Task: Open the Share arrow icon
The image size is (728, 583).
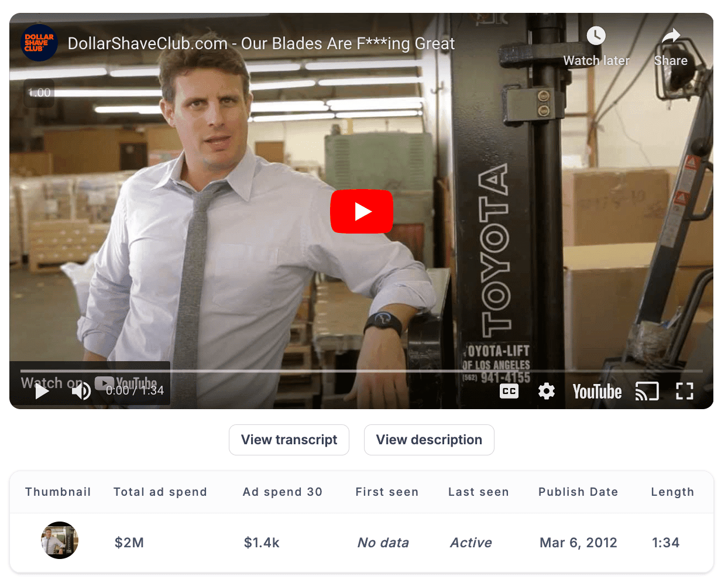Action: [671, 36]
